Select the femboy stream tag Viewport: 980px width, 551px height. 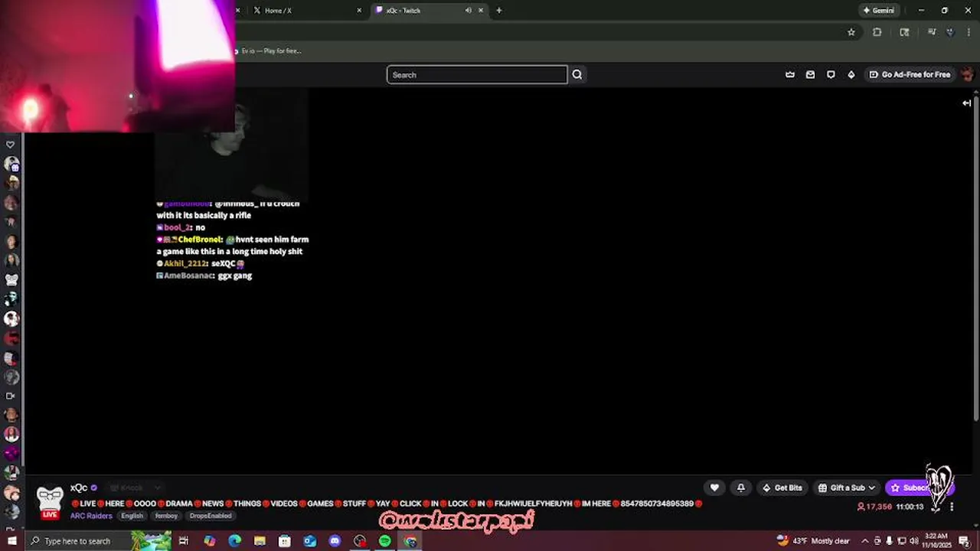point(166,516)
